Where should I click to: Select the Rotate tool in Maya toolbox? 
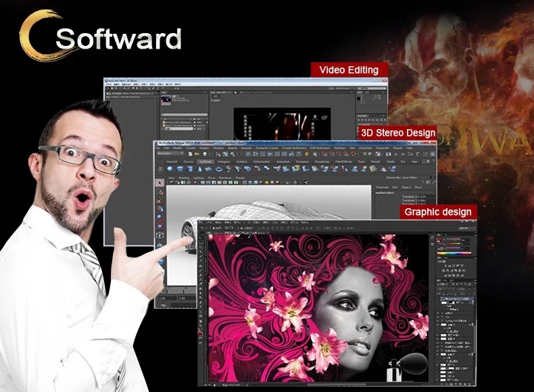160,218
